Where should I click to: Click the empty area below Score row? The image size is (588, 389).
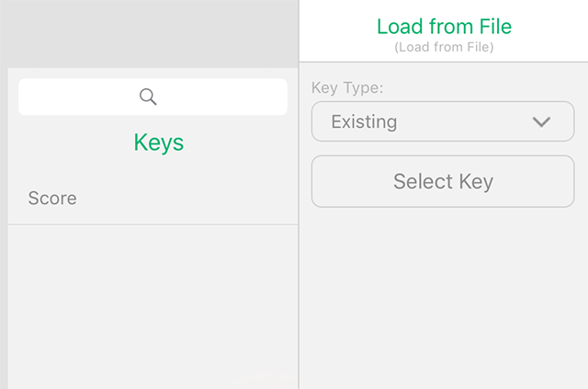point(153,307)
